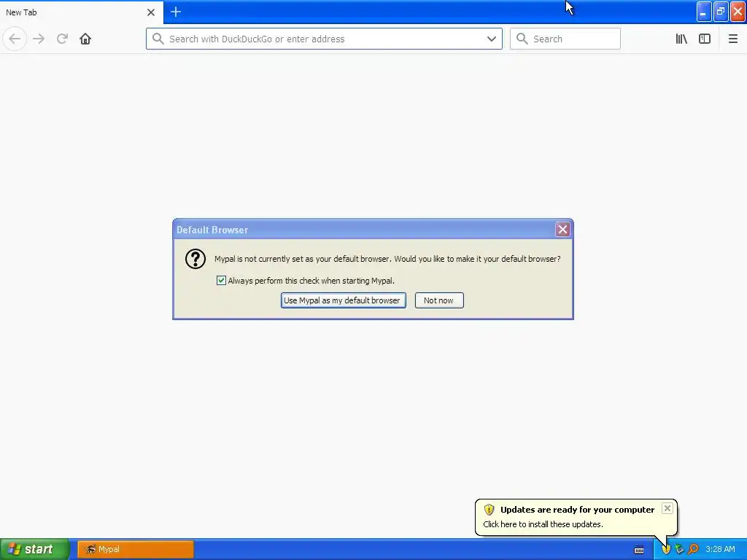Screen dimensions: 747x560
Task: Show sidebars icon in toolbar
Action: click(705, 39)
